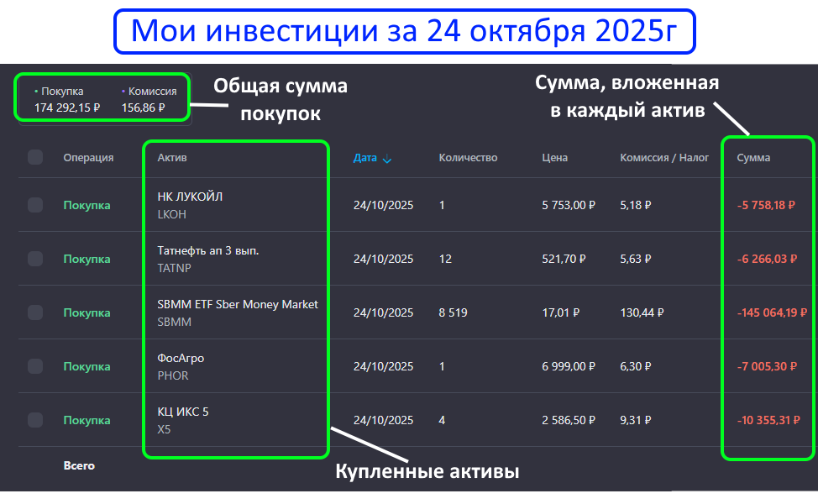This screenshot has height=504, width=818.
Task: Open the SBMM ETF Sber Money Market asset
Action: (238, 304)
